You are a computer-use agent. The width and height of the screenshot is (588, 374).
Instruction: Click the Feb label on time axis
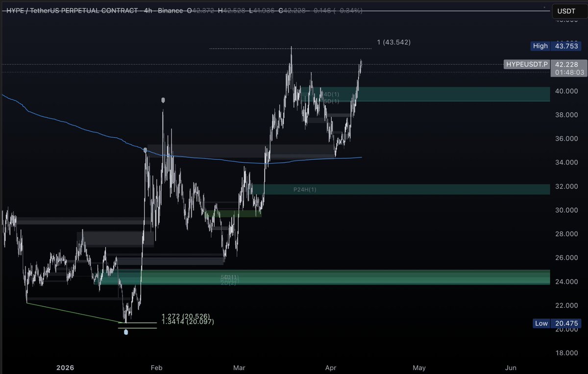click(156, 367)
